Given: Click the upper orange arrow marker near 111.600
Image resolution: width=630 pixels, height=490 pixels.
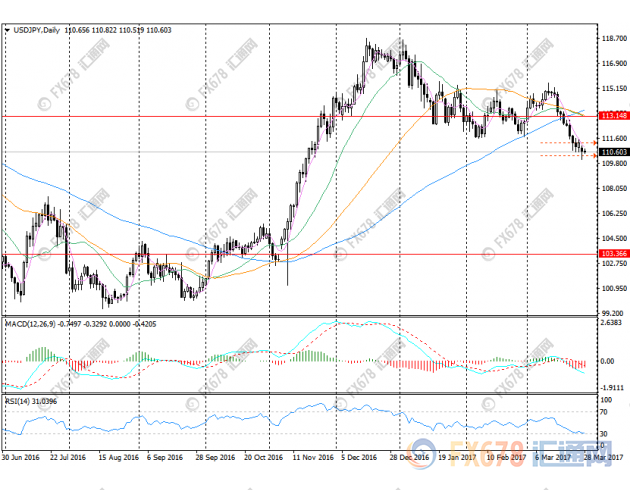Looking at the screenshot, I should pos(594,144).
